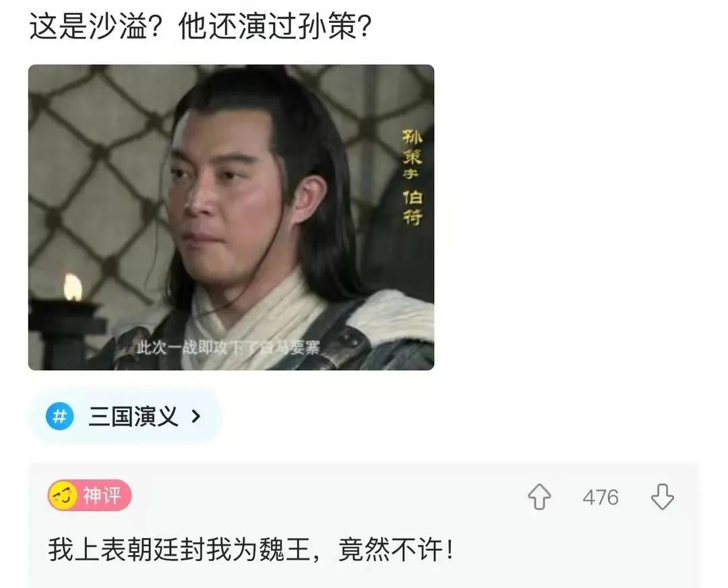Click the yellow 孙策字伯符 caption in the image
The image size is (728, 588).
(x=412, y=177)
